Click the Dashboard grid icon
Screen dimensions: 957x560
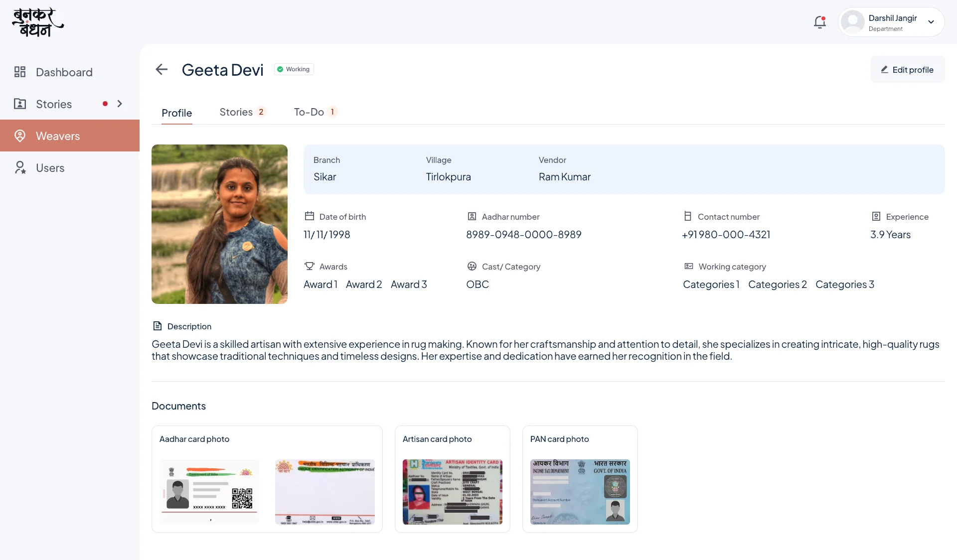pos(20,72)
